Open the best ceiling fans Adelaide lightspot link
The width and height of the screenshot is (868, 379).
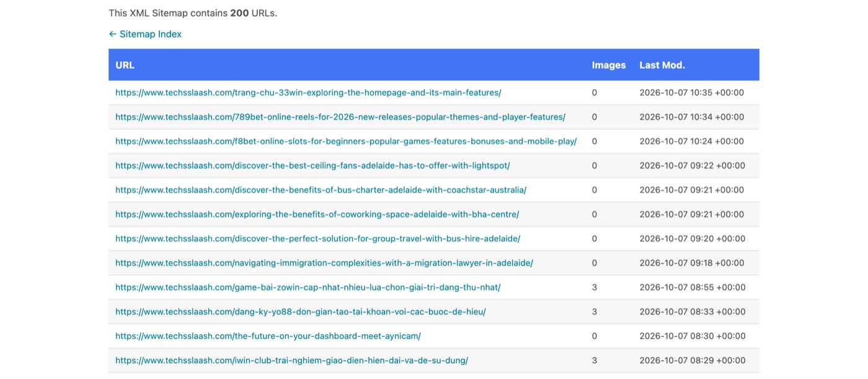pos(312,165)
